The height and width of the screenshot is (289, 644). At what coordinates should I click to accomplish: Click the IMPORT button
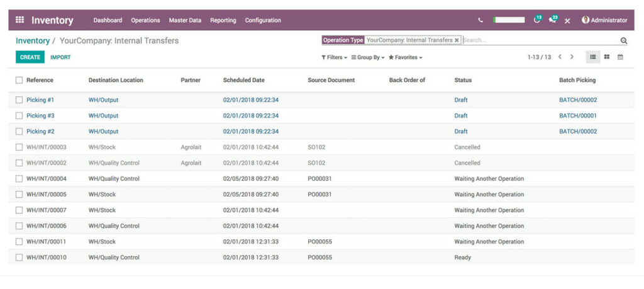pos(60,57)
